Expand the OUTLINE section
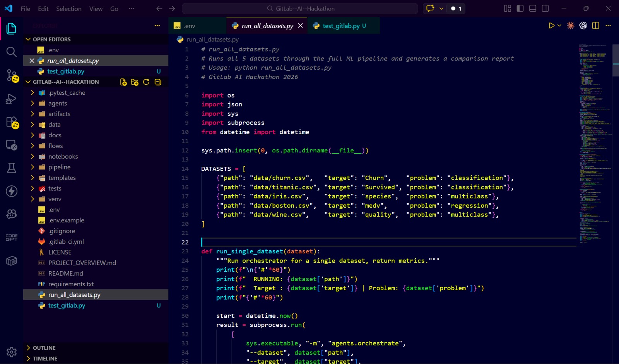The image size is (619, 364). tap(44, 348)
